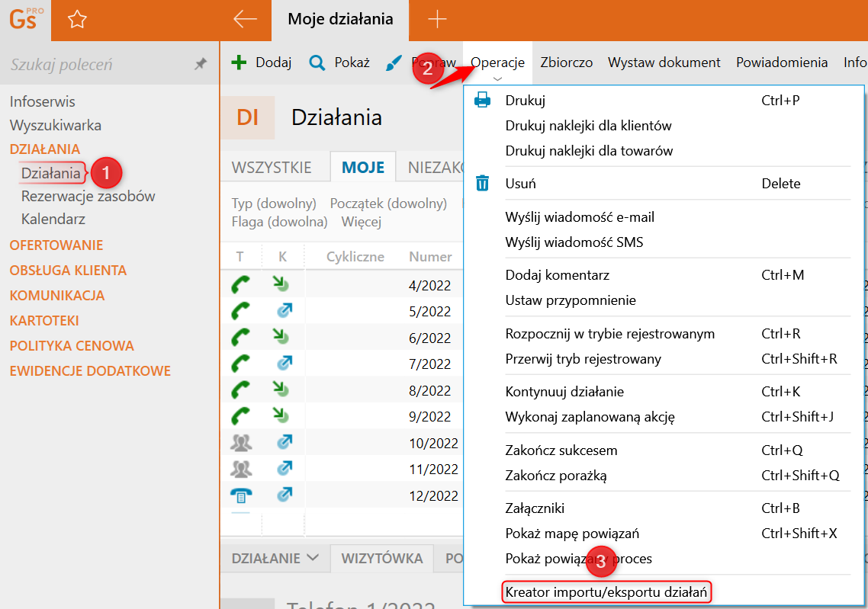The height and width of the screenshot is (609, 868).
Task: Open new tab with plus icon
Action: click(437, 19)
